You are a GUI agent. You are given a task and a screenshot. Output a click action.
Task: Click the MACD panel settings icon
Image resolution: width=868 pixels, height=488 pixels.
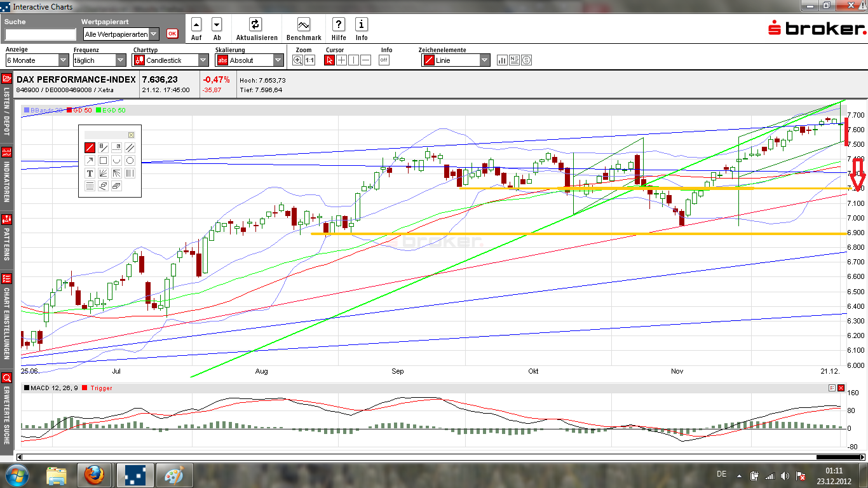click(x=832, y=388)
